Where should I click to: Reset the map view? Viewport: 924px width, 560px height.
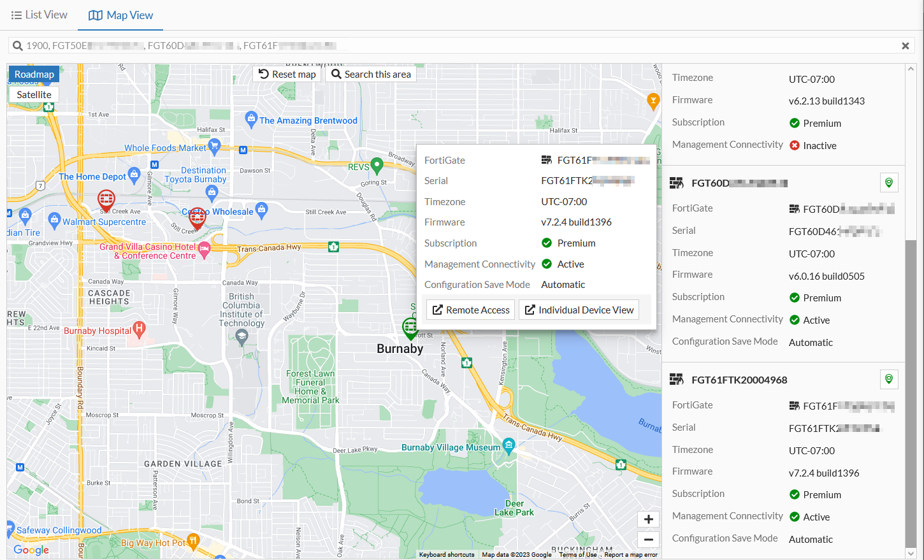tap(287, 74)
